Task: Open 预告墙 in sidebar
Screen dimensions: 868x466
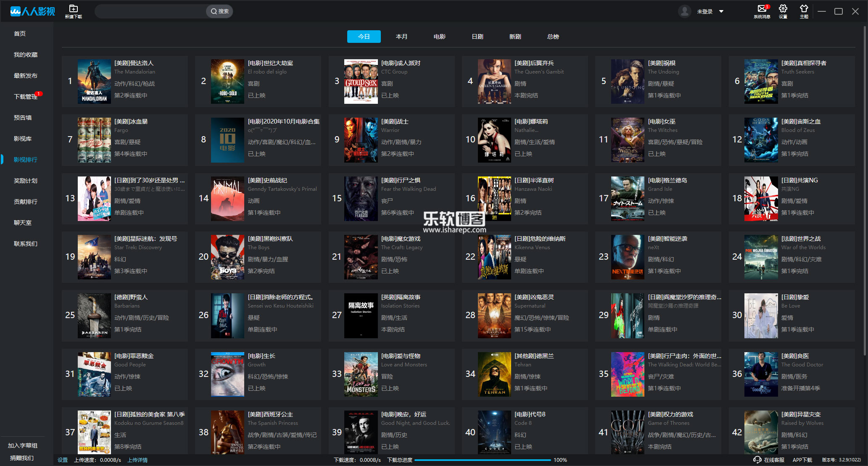Action: coord(23,118)
